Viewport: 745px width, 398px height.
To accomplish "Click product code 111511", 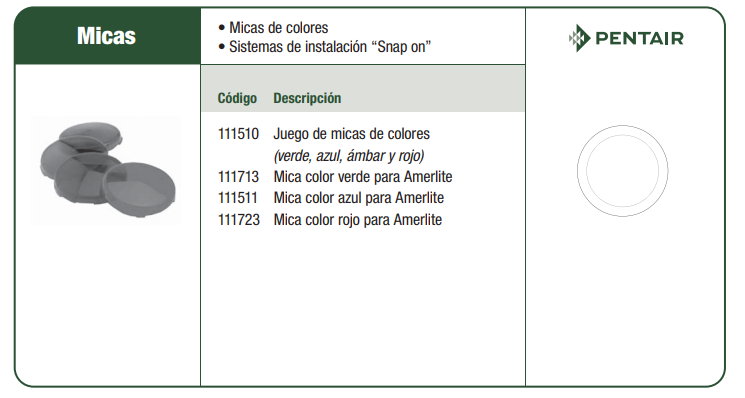I will tap(238, 198).
